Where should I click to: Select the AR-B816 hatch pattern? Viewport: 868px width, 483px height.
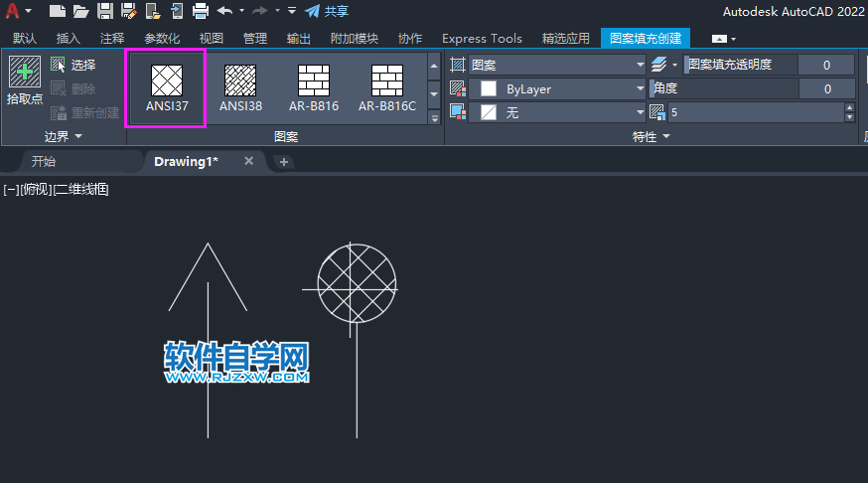[x=314, y=88]
